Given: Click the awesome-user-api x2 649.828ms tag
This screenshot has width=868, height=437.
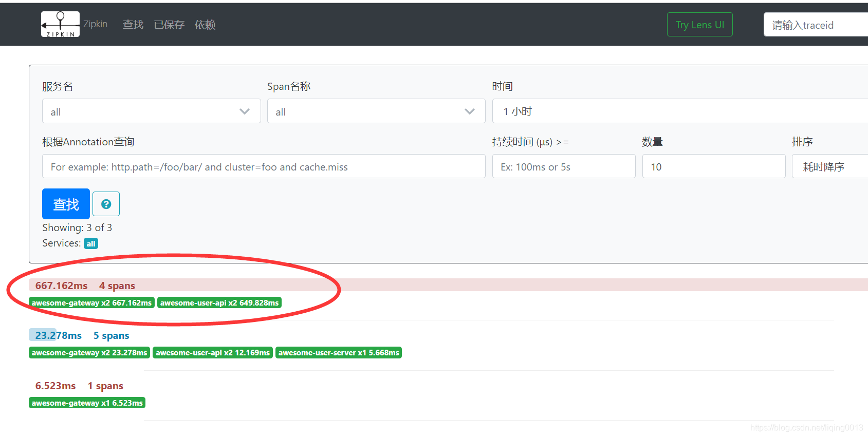Looking at the screenshot, I should click(219, 303).
